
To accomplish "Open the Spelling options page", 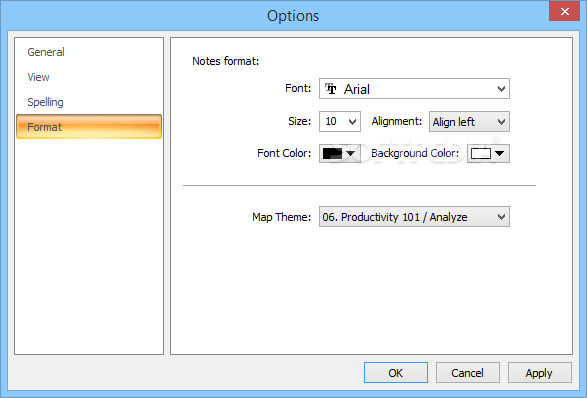I will point(89,102).
